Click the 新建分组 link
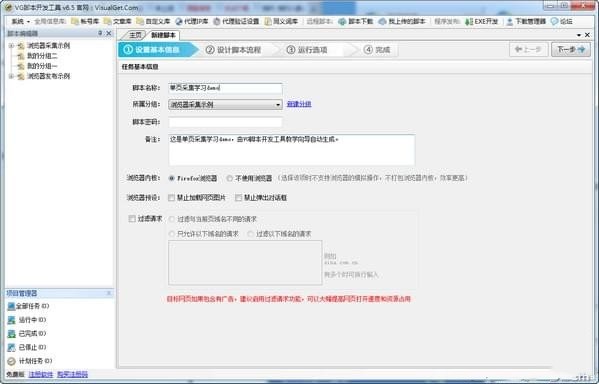Screen dimensions: 599x384 pos(299,104)
